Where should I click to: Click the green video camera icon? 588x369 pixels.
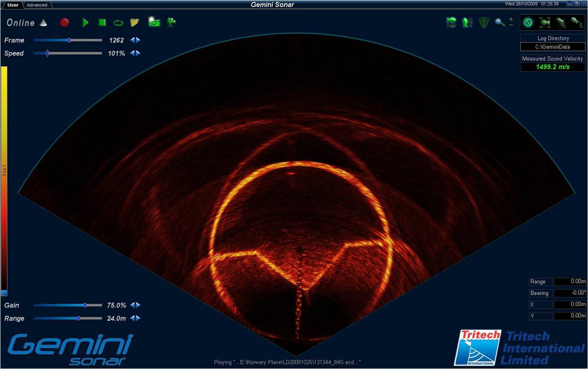[x=171, y=22]
